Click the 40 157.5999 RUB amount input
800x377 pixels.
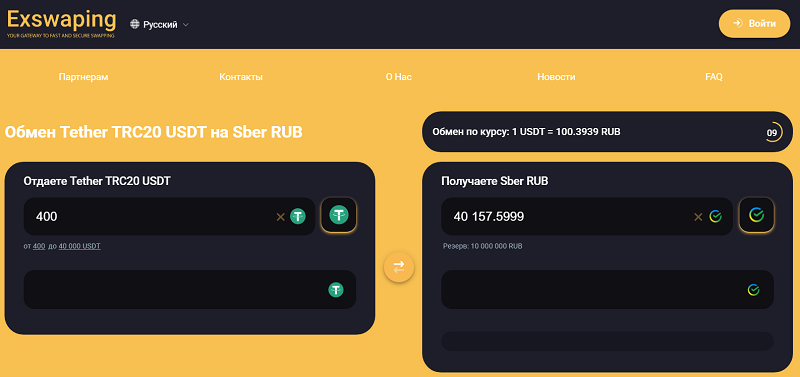point(587,216)
